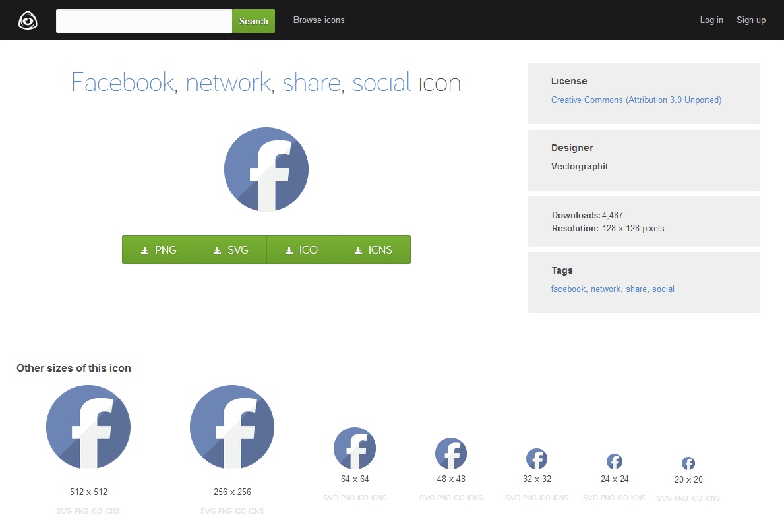The width and height of the screenshot is (784, 532).
Task: Click the designer name Vectorgraphit
Action: (x=580, y=167)
